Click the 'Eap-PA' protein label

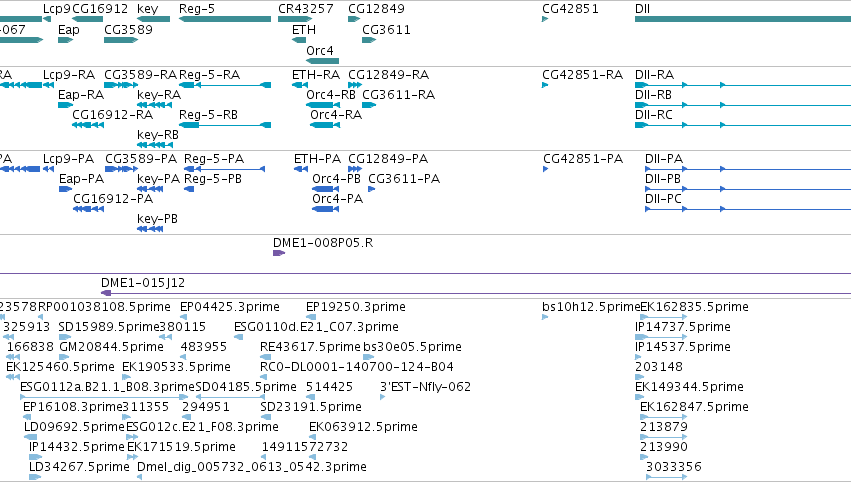(81, 179)
